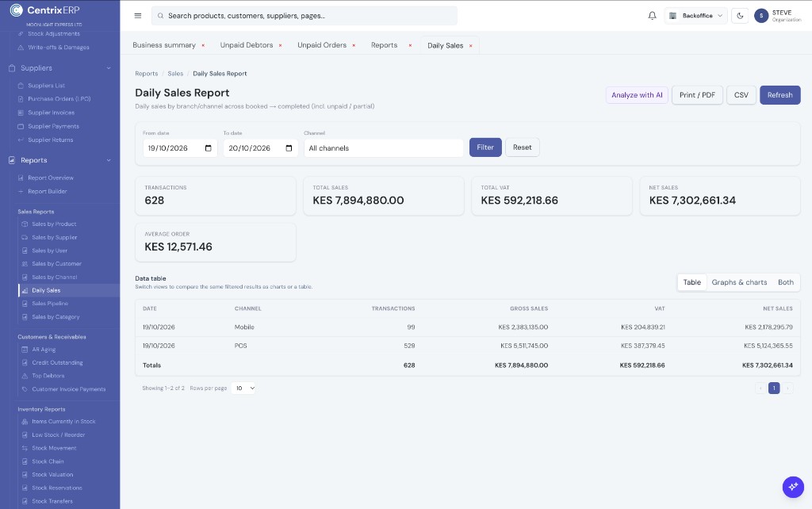Open the From date calendar picker
Screen dimensions: 812x509
point(209,148)
